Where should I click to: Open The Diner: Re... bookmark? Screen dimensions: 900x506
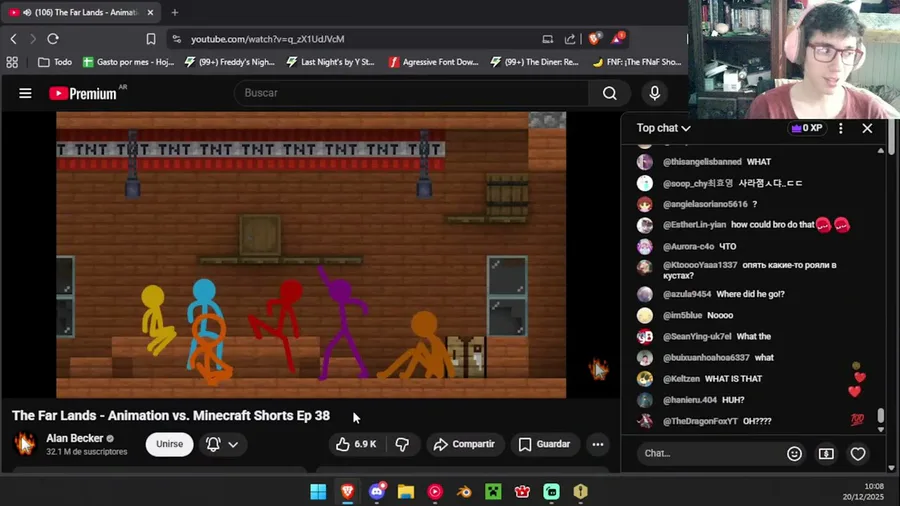tap(534, 62)
